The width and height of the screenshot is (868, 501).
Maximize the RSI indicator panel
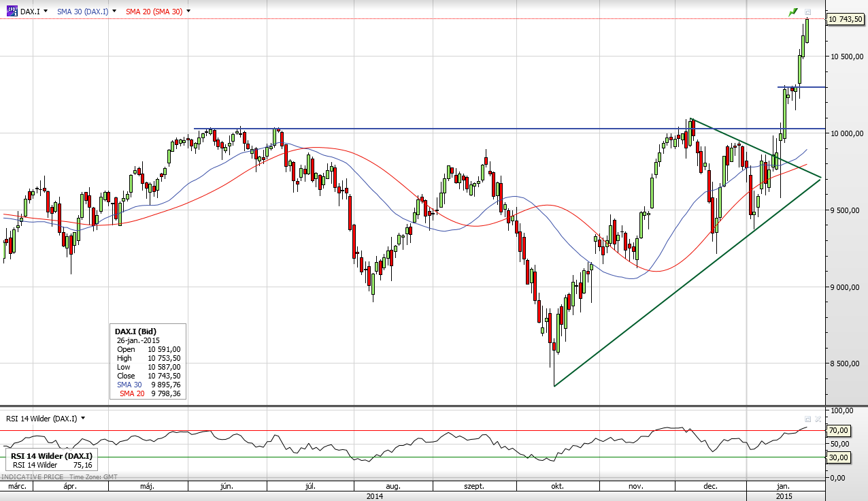click(x=807, y=419)
